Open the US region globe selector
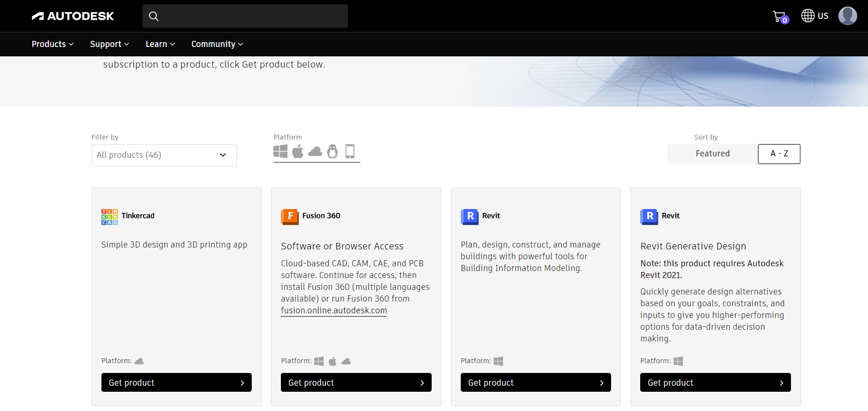Viewport: 868px width, 411px height. [814, 16]
